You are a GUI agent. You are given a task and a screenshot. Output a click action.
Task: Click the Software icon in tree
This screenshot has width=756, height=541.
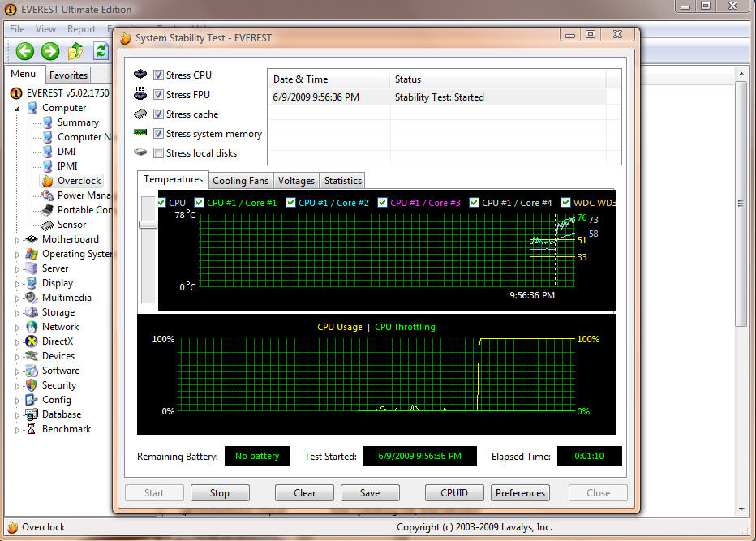(32, 371)
